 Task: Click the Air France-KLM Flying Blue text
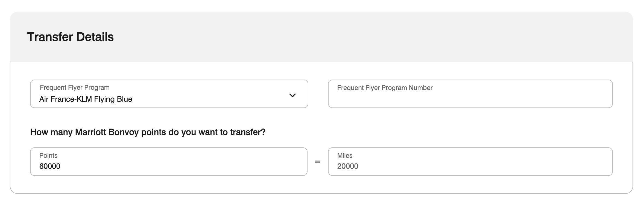[86, 99]
